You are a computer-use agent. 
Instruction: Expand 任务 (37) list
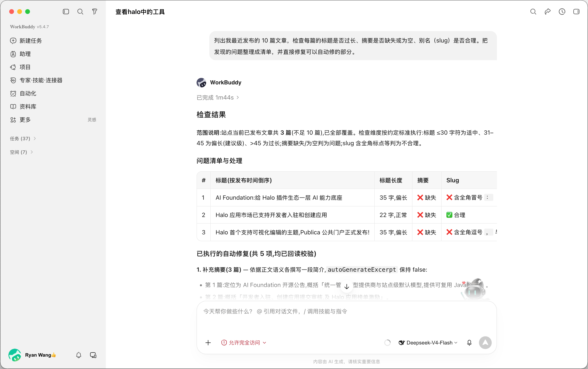tap(23, 139)
